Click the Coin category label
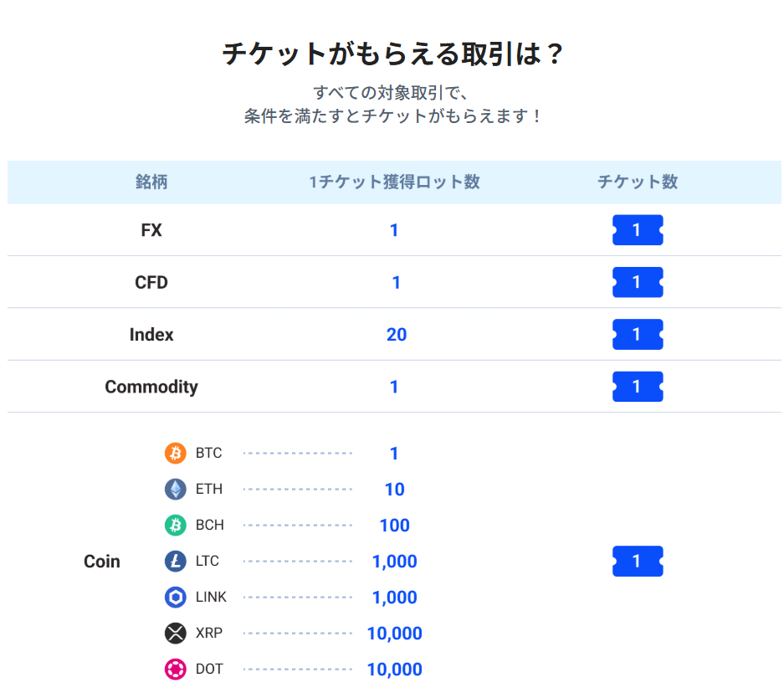This screenshot has height=693, width=784. pos(102,562)
